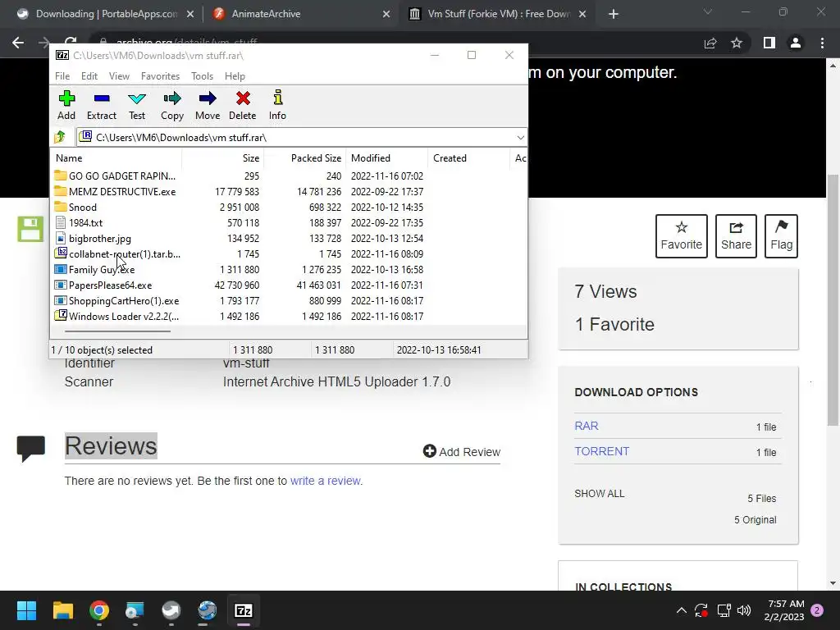This screenshot has width=840, height=630.
Task: Sort by Modified column header
Action: pos(387,158)
